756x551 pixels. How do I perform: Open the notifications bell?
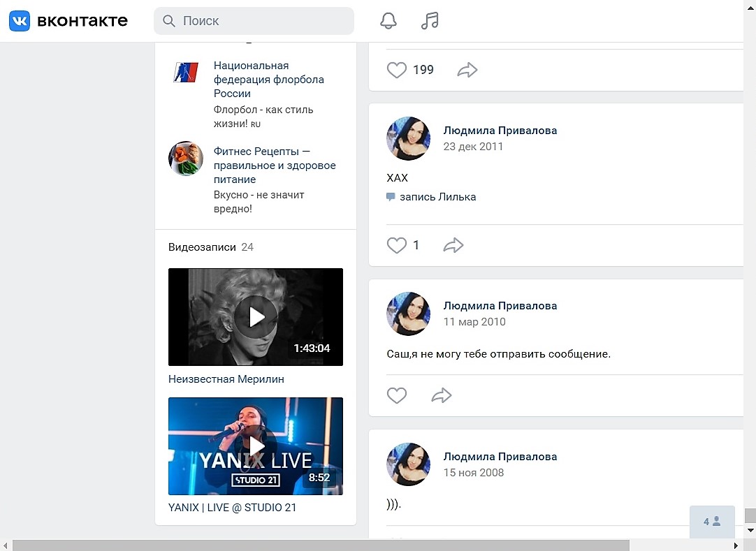[388, 21]
